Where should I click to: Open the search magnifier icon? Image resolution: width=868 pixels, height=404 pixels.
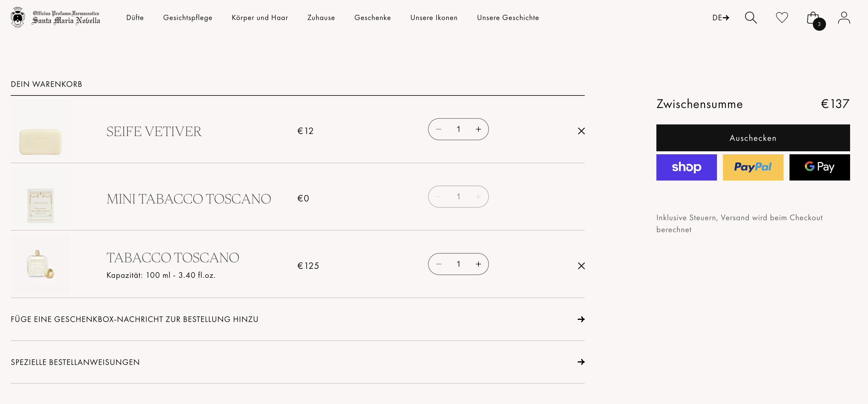point(750,18)
